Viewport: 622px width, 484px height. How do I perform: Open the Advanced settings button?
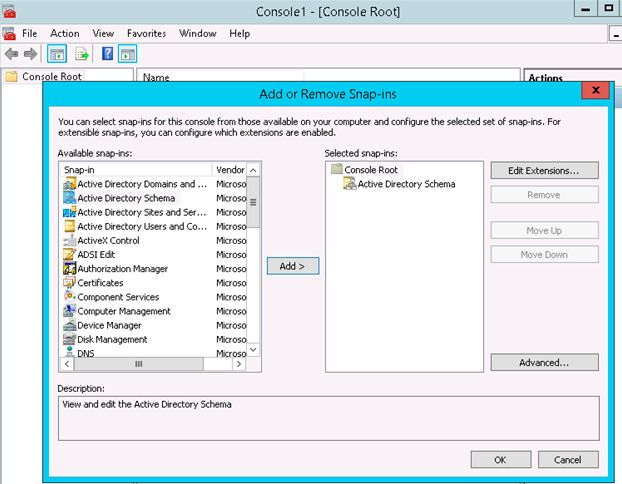544,362
